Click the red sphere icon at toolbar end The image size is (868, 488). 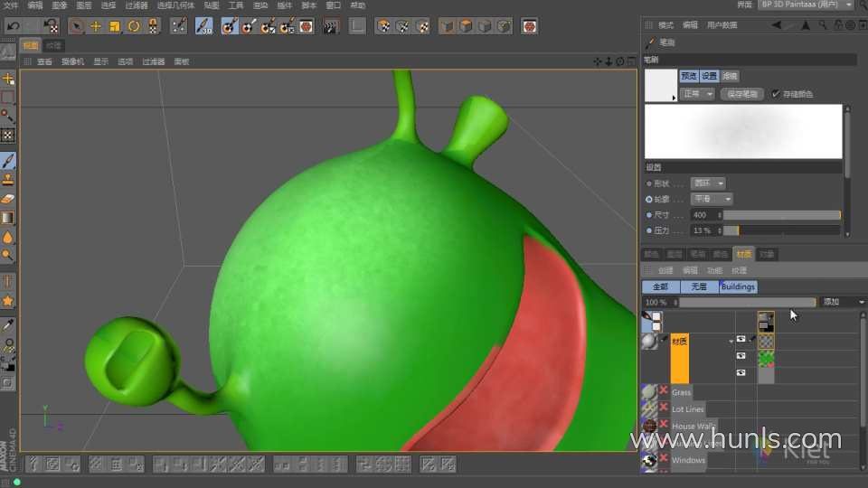click(529, 26)
